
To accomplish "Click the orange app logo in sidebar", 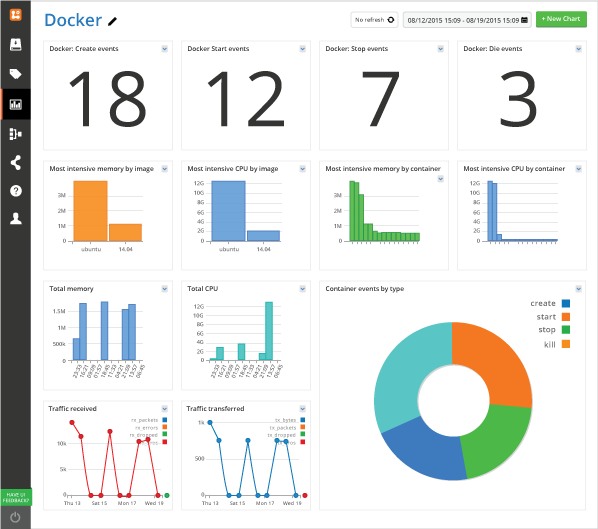I will 16,15.
